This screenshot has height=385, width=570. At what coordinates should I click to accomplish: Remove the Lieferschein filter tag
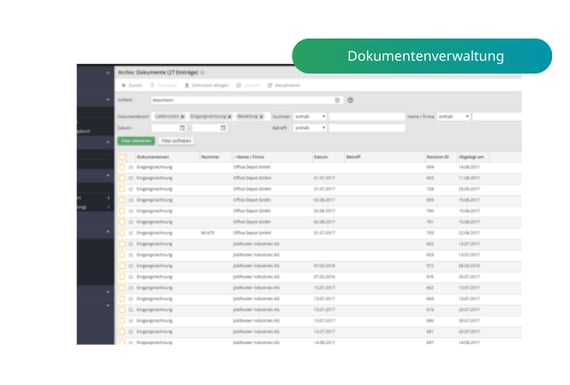[182, 117]
